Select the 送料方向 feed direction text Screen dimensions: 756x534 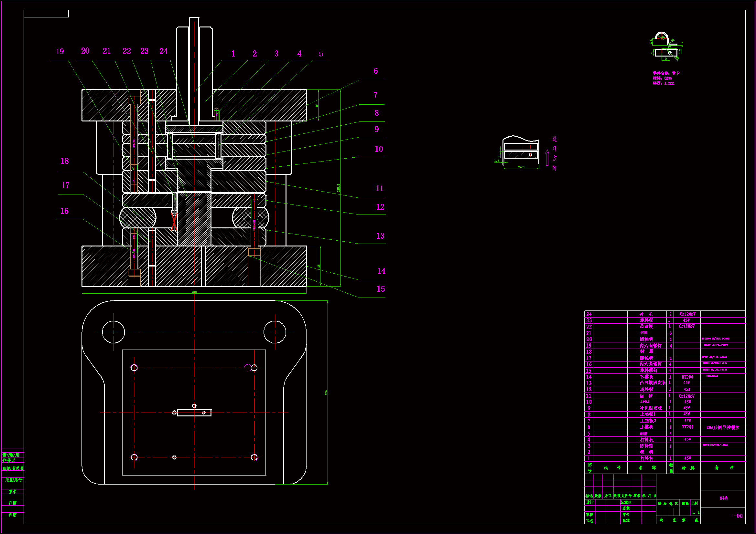point(555,154)
